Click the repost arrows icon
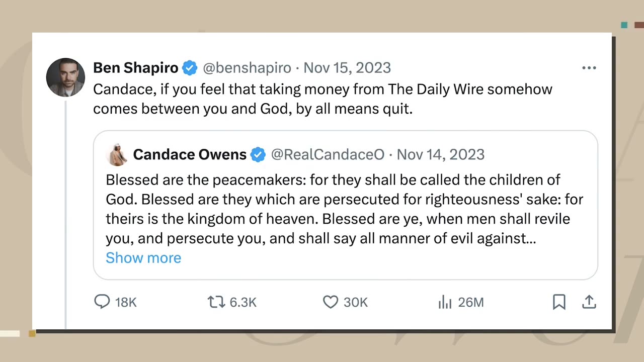 (216, 302)
